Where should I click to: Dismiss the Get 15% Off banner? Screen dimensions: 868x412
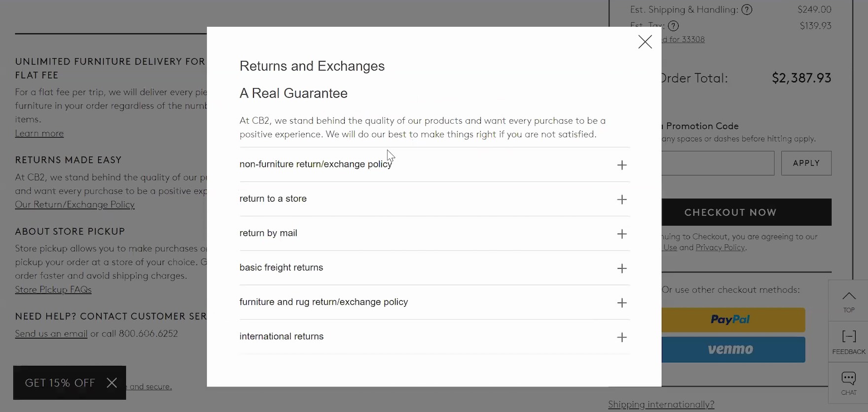coord(112,383)
